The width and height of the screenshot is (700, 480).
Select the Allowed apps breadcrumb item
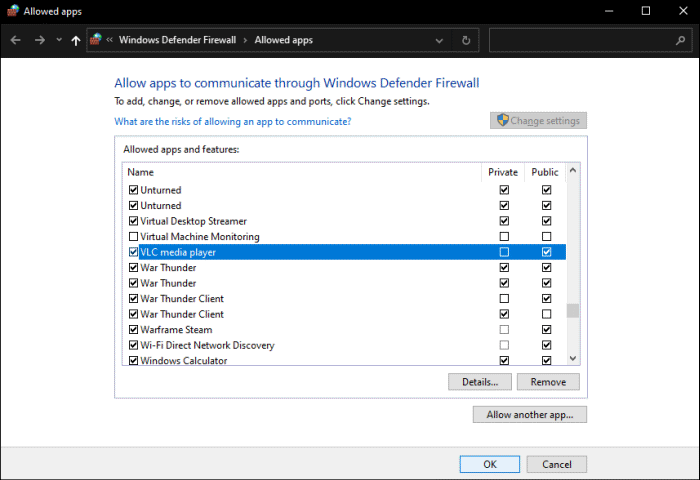[x=283, y=40]
